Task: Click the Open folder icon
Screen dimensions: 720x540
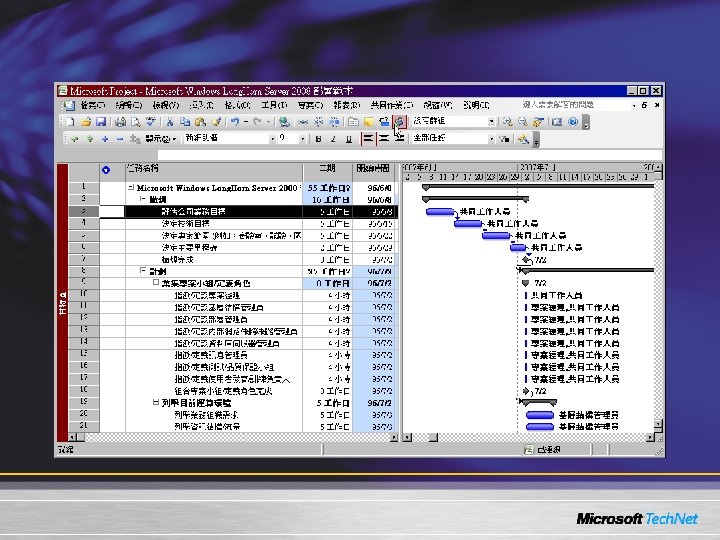Action: click(85, 122)
